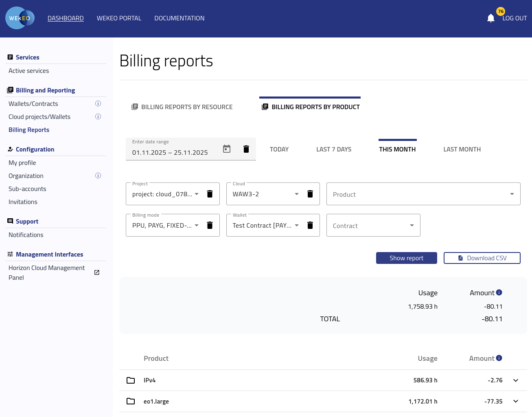Select the Last Month date preset
Image resolution: width=532 pixels, height=417 pixels.
[462, 149]
